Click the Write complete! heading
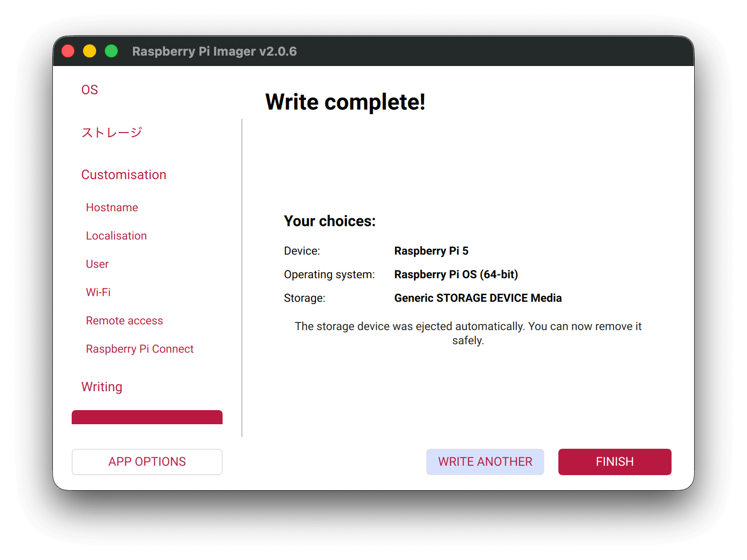Screen dimensions: 747x560 (x=345, y=102)
